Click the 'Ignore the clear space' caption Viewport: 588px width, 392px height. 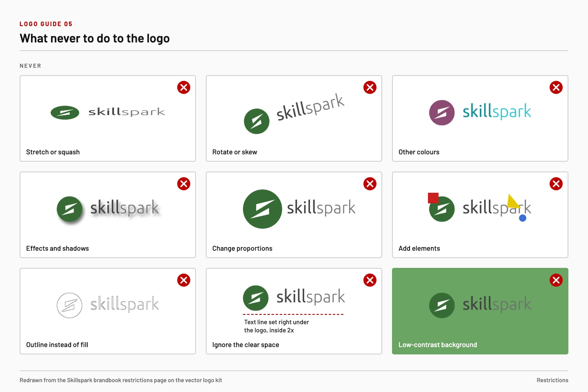pos(246,345)
